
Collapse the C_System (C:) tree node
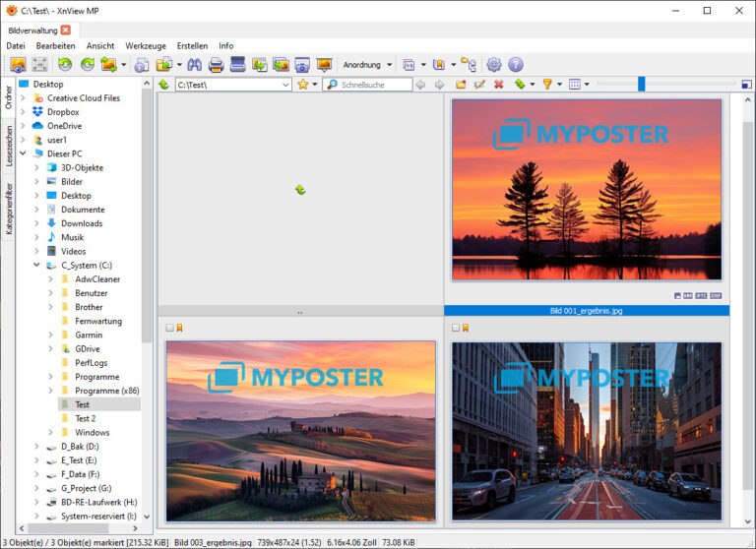[x=37, y=265]
